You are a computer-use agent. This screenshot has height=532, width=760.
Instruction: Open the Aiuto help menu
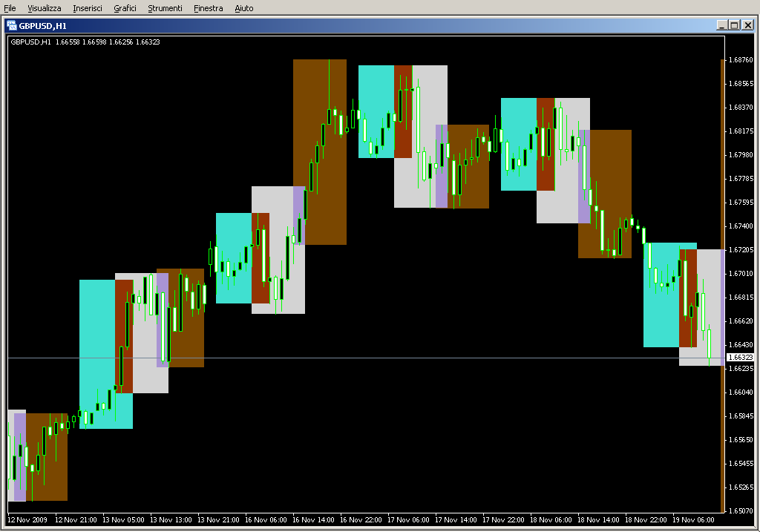243,8
